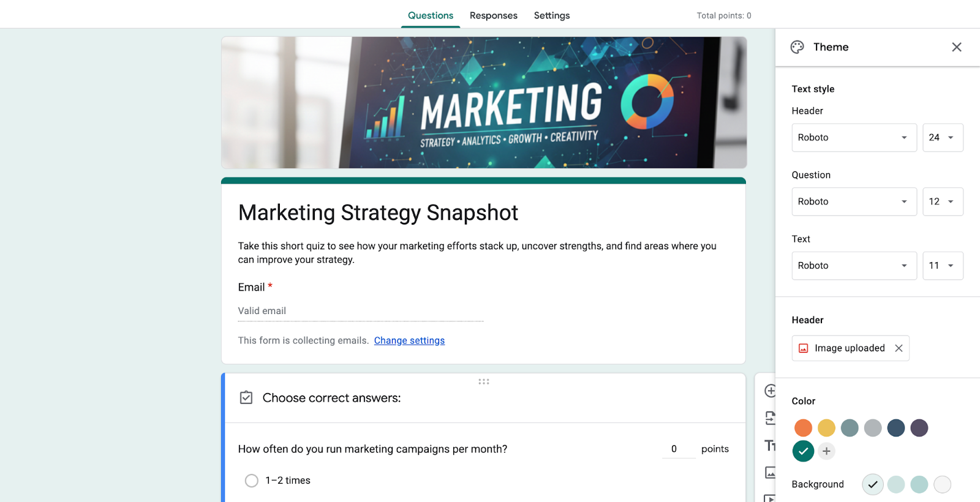Select the orange theme color swatch
Viewport: 980px width, 502px height.
[x=803, y=428]
